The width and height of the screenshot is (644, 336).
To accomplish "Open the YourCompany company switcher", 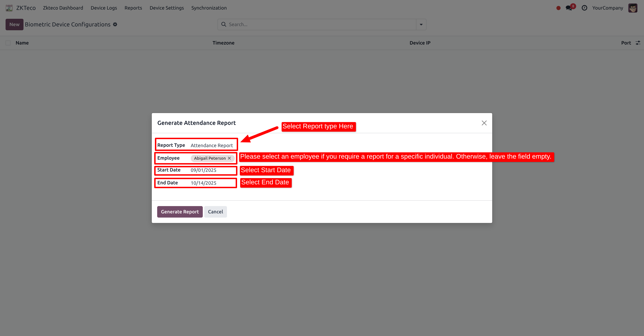I will click(x=607, y=8).
